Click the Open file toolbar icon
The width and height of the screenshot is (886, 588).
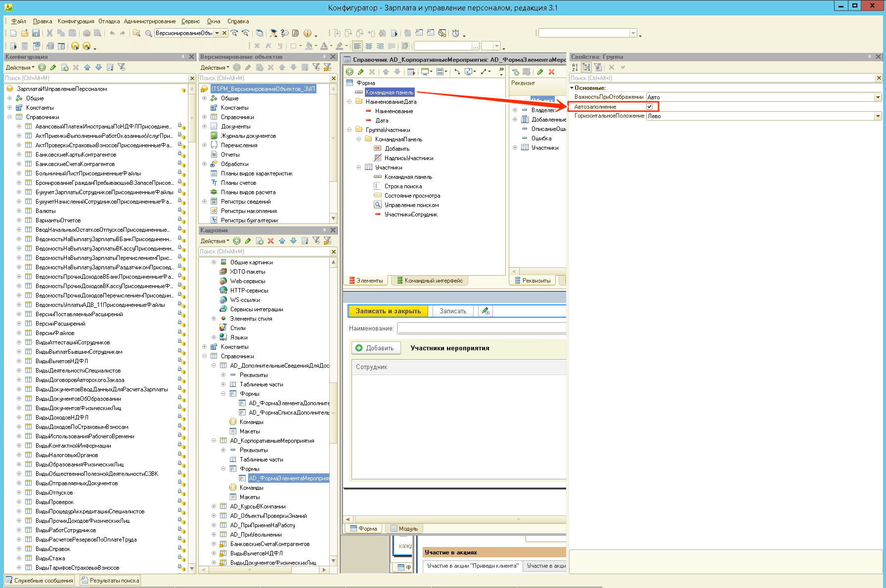(24, 33)
